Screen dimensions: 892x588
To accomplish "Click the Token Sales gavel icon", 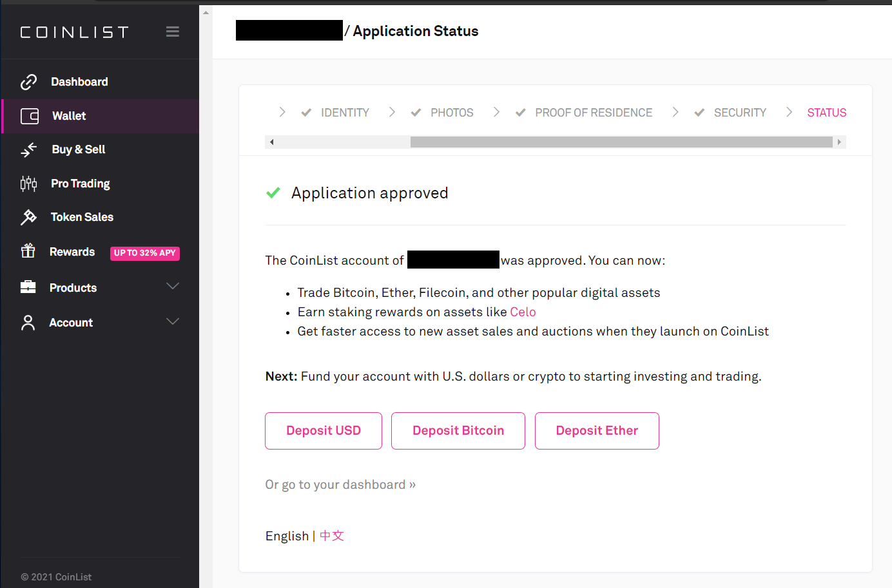I will point(28,217).
